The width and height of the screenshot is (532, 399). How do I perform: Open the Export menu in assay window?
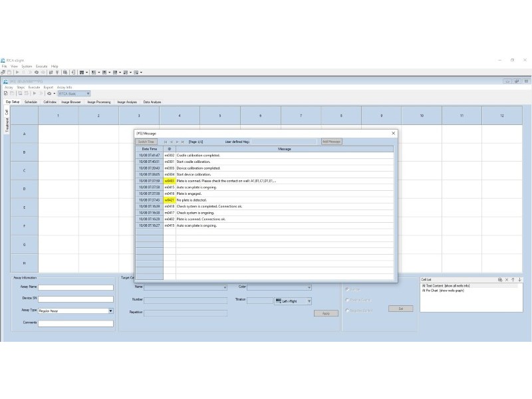pyautogui.click(x=48, y=87)
